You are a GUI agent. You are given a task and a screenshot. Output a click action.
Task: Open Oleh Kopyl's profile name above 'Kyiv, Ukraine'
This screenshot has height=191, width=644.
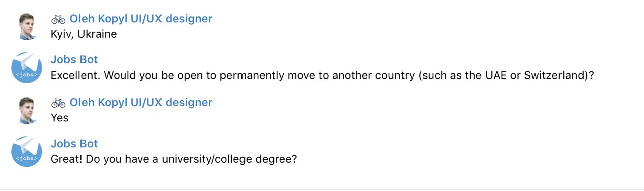(141, 19)
